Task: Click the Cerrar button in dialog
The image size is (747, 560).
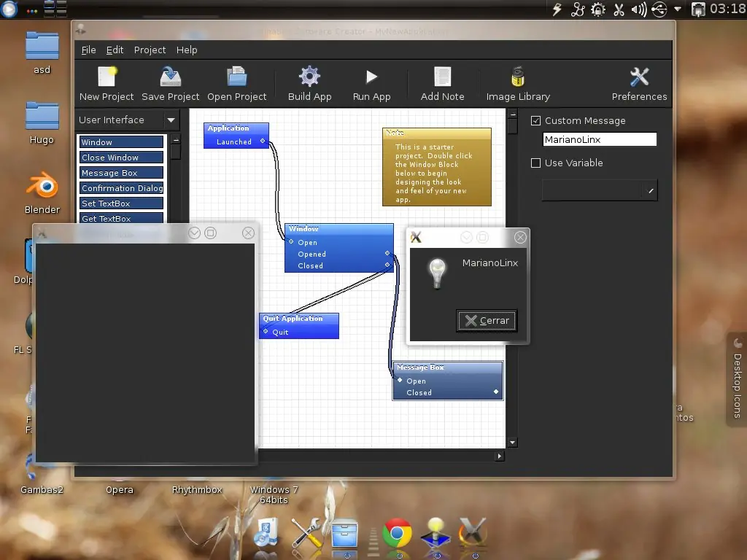Action: (x=487, y=321)
